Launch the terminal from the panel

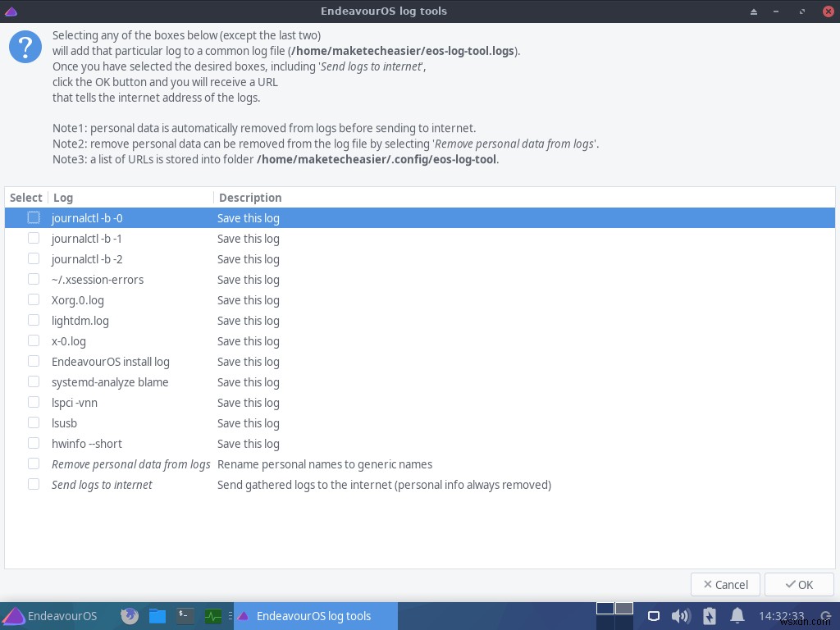pyautogui.click(x=185, y=616)
